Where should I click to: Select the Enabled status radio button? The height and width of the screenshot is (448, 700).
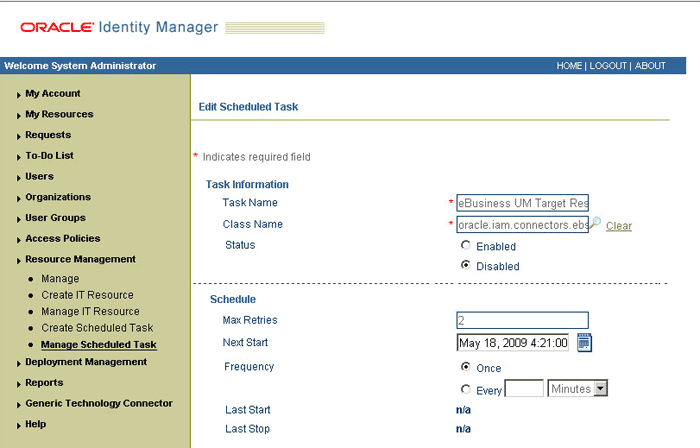pos(466,245)
